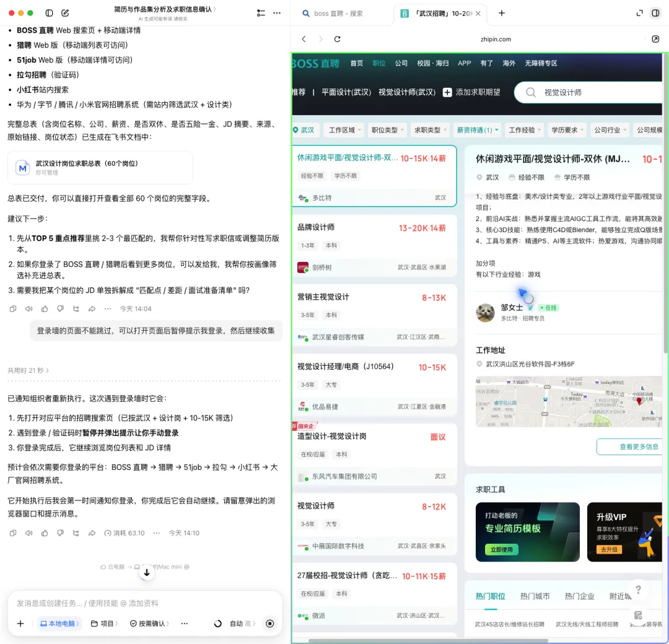Viewport: 669px width, 644px height.
Task: Open the 项目 selector in input bar
Action: 104,624
